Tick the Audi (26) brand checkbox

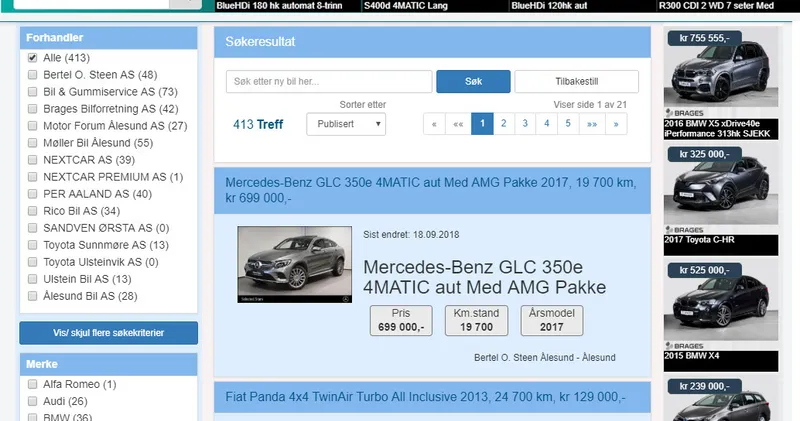(x=33, y=401)
